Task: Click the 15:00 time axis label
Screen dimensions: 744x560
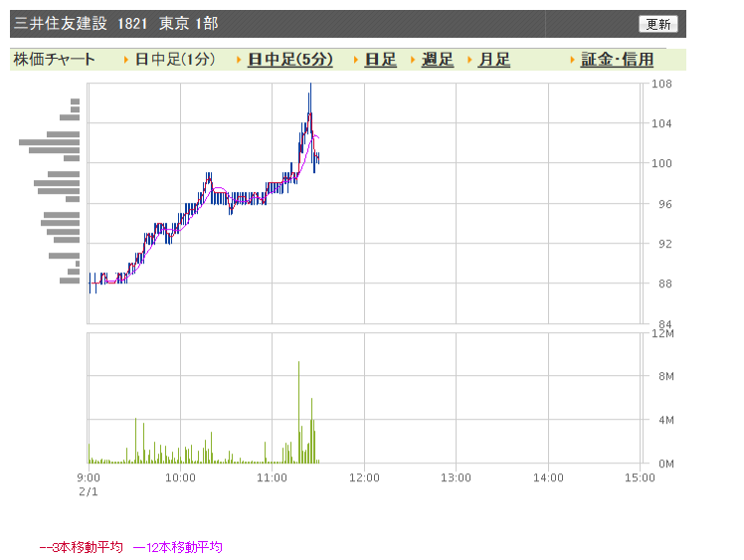Action: click(x=640, y=477)
